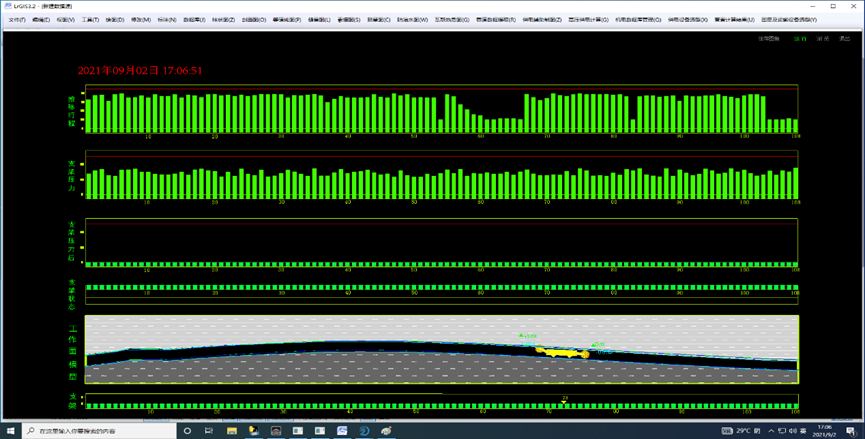The height and width of the screenshot is (439, 865).
Task: Click the green highlighted button at top right
Action: [799, 39]
